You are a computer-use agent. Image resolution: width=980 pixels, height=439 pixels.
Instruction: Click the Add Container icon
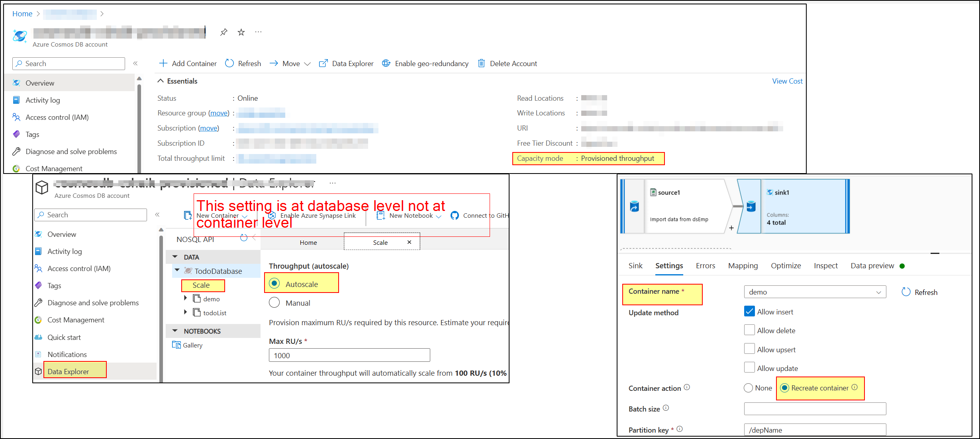pyautogui.click(x=164, y=63)
